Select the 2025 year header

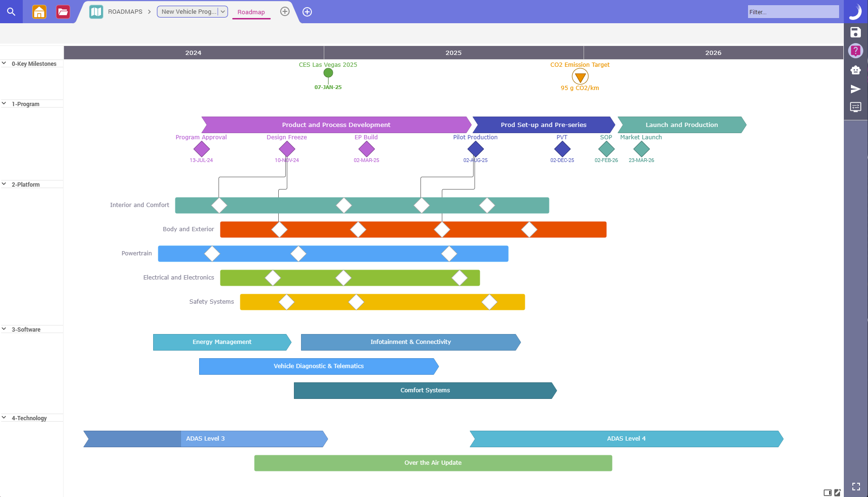[454, 53]
